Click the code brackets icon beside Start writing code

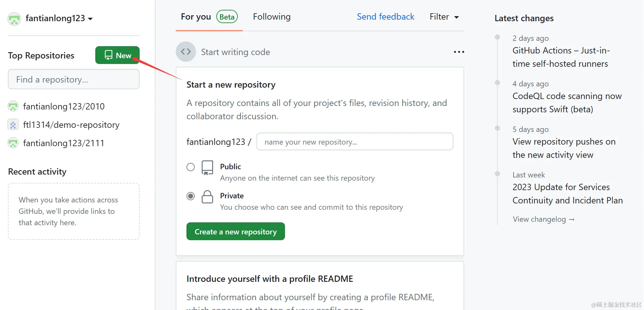click(x=186, y=52)
